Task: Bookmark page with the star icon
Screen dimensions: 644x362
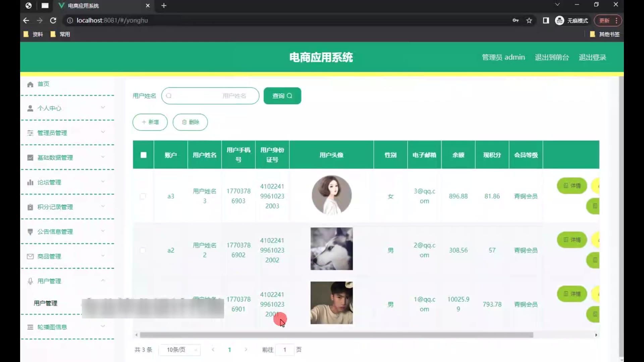Action: (529, 20)
